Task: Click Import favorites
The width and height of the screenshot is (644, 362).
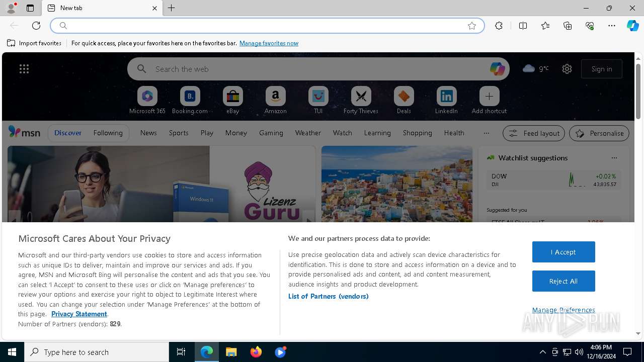Action: pos(34,43)
